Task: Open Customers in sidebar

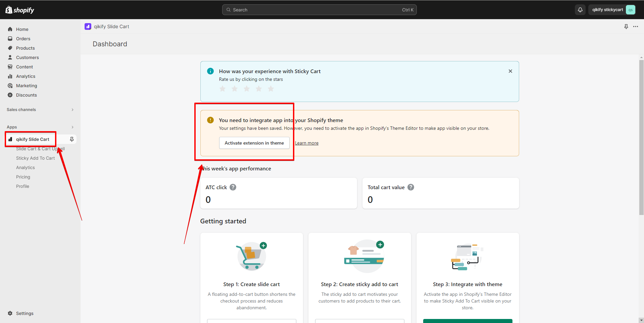Action: tap(28, 57)
